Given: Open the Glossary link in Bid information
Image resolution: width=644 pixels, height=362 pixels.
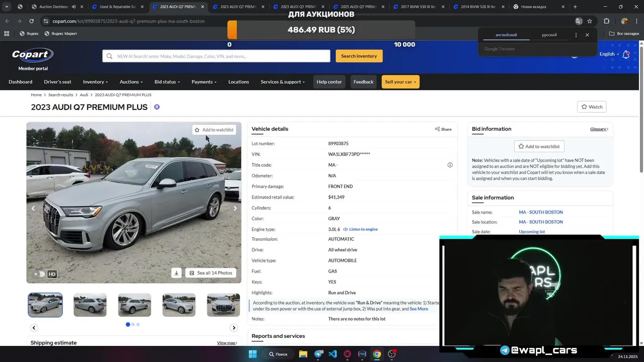Looking at the screenshot, I should tap(599, 129).
